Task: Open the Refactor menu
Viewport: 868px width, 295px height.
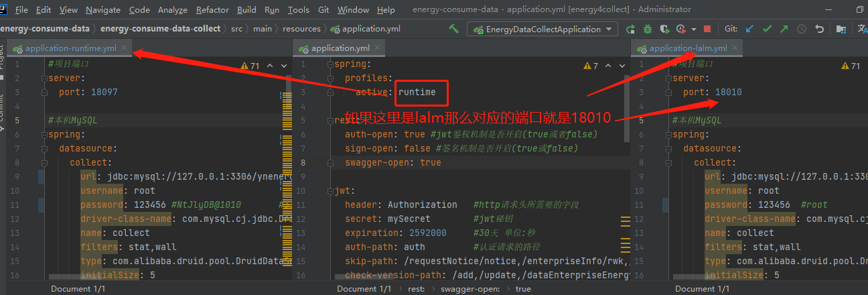Action: click(x=212, y=10)
